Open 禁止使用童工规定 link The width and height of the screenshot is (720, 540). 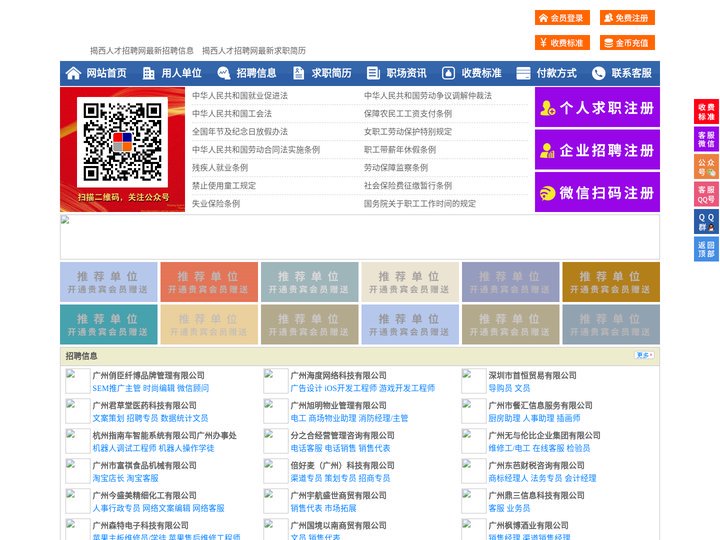[x=224, y=186]
